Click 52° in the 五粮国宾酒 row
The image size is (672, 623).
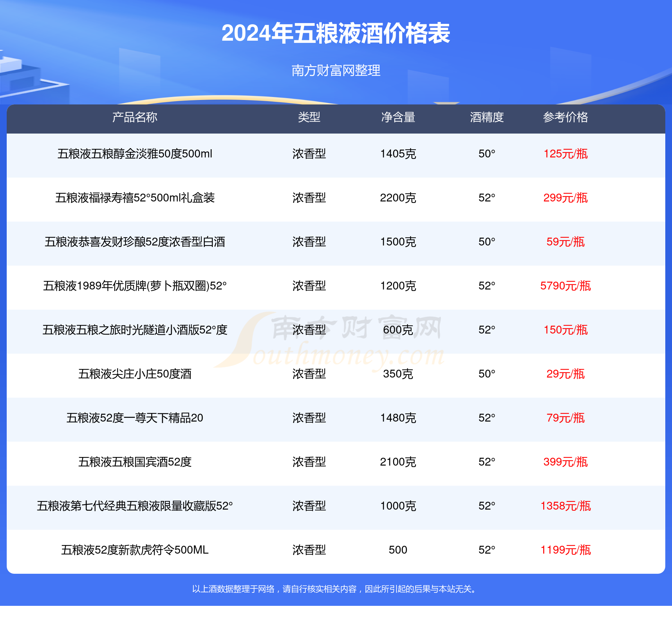[x=487, y=462]
